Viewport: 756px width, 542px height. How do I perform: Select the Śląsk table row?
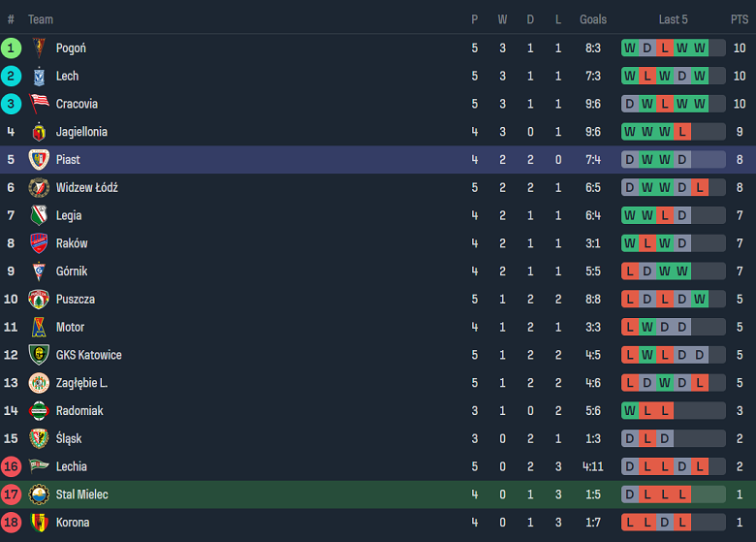(378, 439)
